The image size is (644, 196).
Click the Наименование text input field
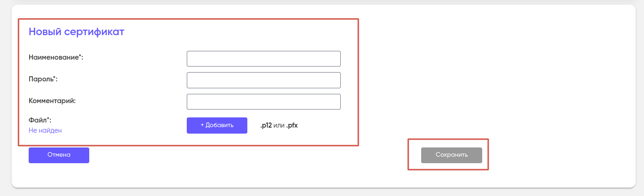point(264,59)
